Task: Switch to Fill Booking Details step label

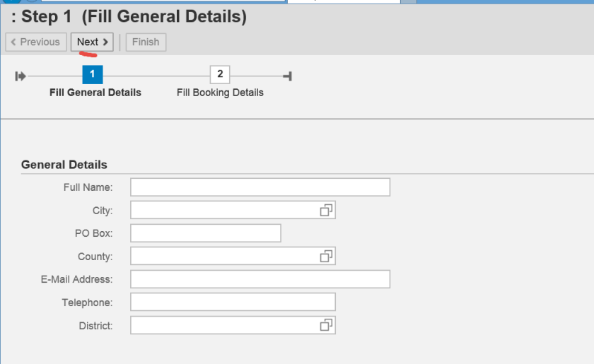Action: pos(220,93)
